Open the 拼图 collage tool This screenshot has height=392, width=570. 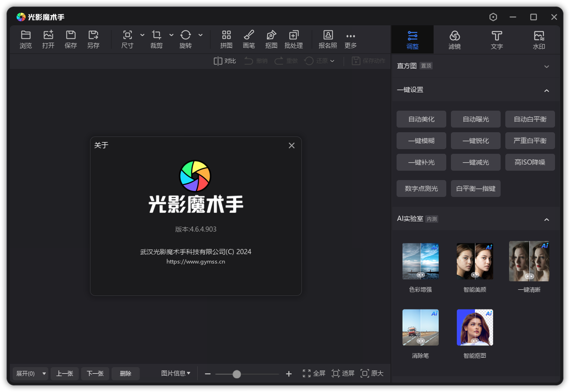[226, 39]
